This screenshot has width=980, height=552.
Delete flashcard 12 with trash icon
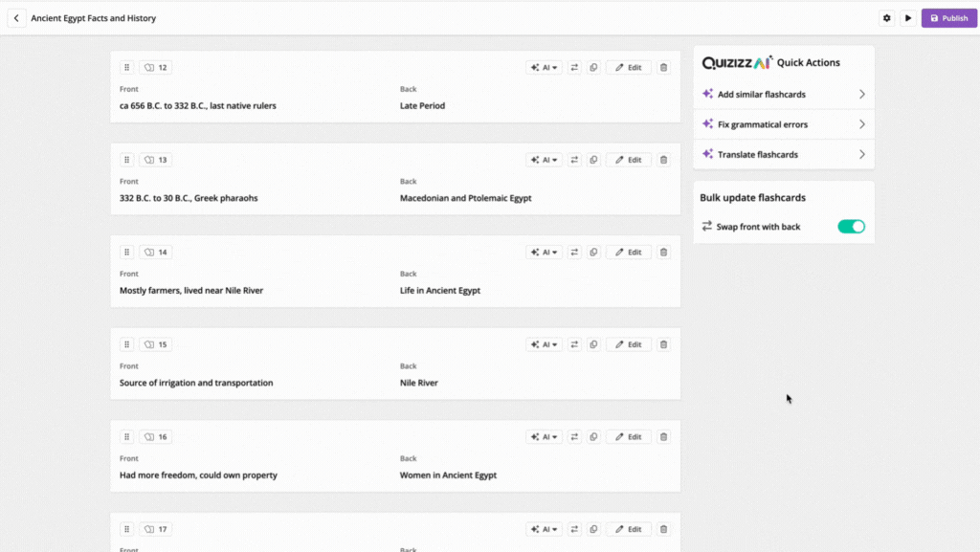pyautogui.click(x=664, y=67)
